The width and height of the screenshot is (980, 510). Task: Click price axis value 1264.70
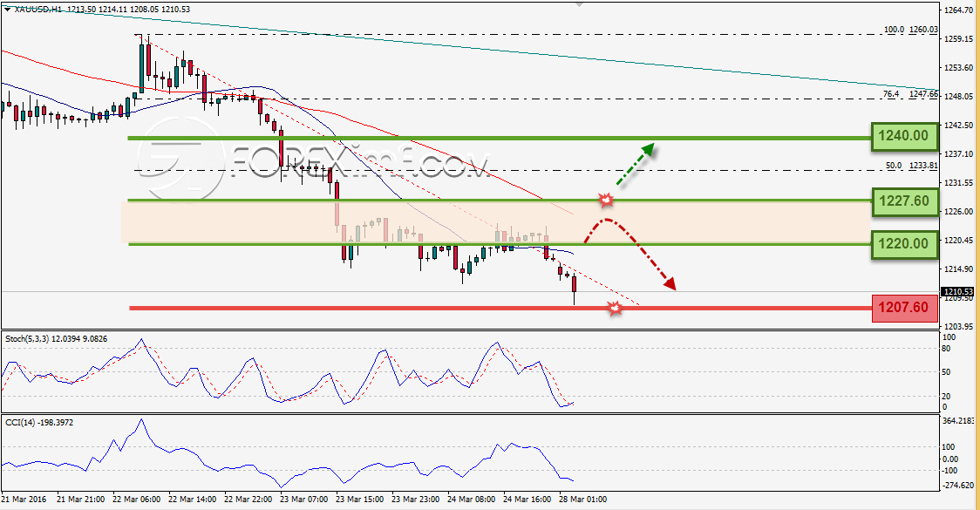click(958, 10)
